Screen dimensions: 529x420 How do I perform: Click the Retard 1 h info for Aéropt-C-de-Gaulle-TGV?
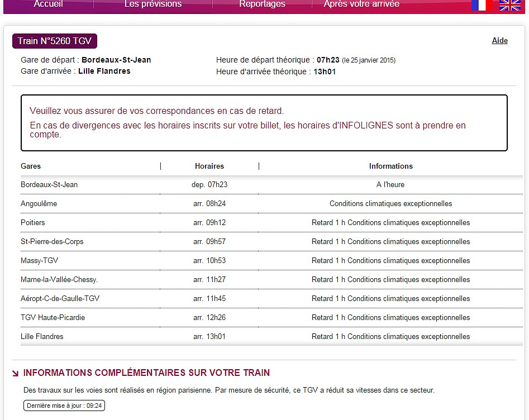coord(390,299)
